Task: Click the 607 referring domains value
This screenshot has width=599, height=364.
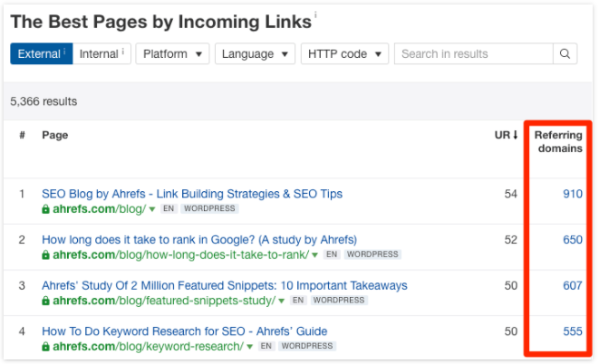Action: [573, 285]
